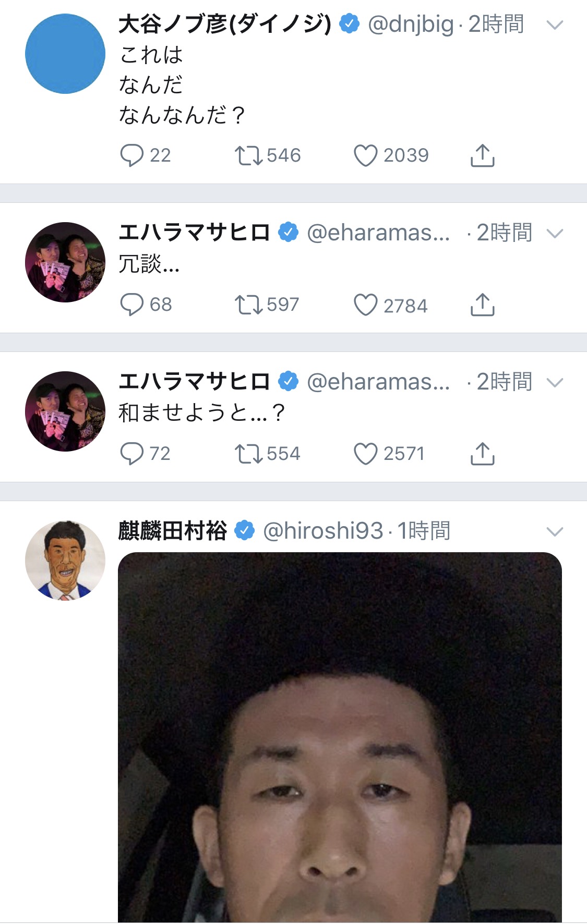Open the blue circle avatar of @dnjbig
The image size is (587, 924).
coord(65,54)
